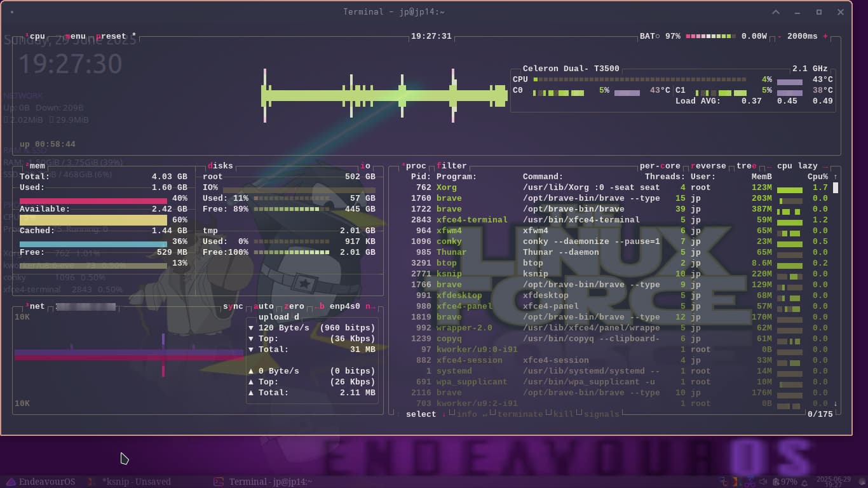Switch to the next network interface after enp4s0
Screen dimensions: 868x488
tap(368, 306)
